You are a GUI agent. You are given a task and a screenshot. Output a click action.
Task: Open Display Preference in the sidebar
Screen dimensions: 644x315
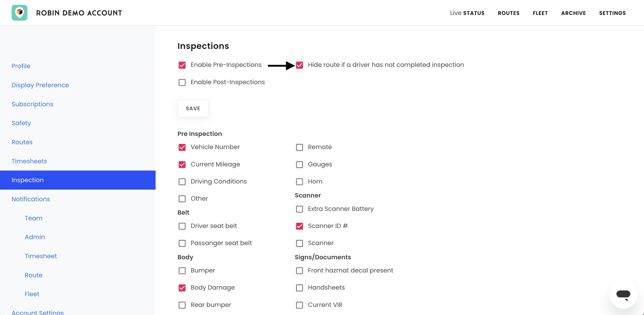click(x=40, y=85)
